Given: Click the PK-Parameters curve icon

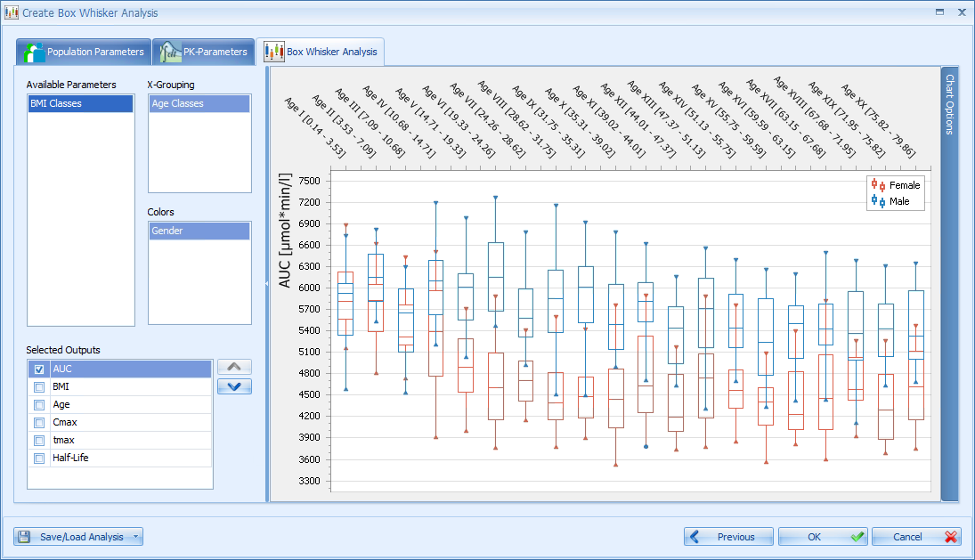Looking at the screenshot, I should click(170, 53).
